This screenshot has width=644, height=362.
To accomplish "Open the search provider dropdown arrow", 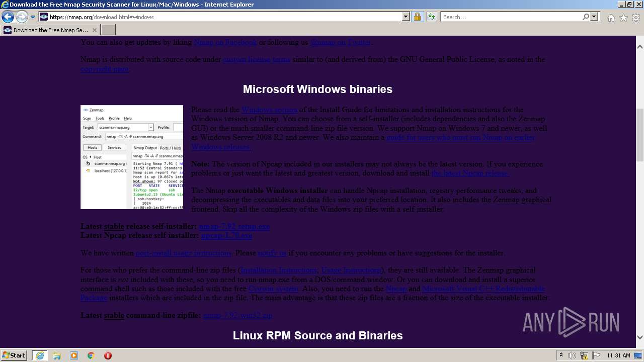I will coord(595,17).
